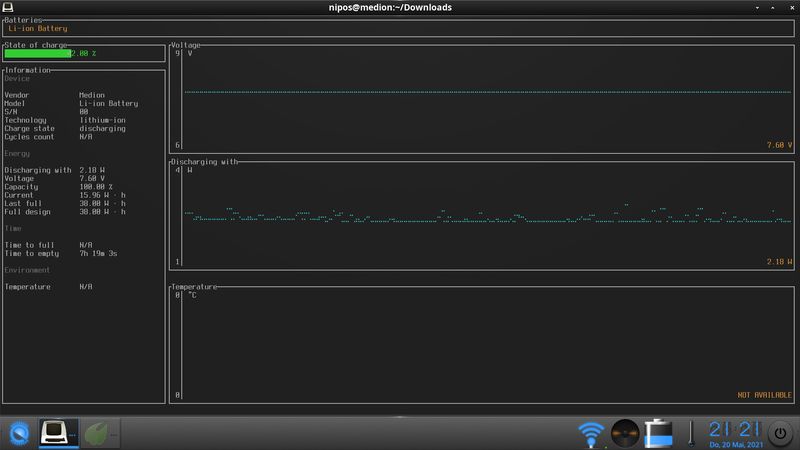Select the Li-ion Battery tab under Batteries
800x450 pixels.
click(38, 29)
